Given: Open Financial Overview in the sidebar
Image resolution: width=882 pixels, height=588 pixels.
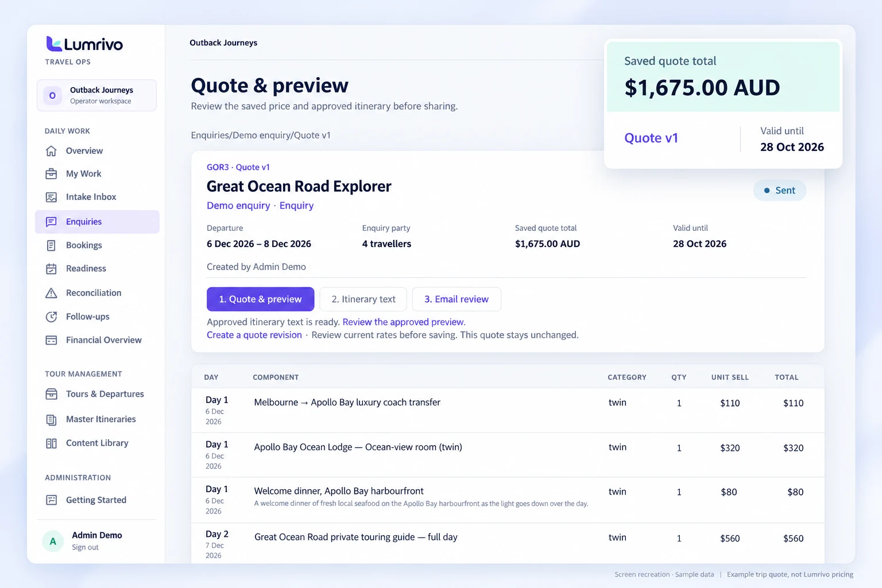Looking at the screenshot, I should (x=97, y=340).
